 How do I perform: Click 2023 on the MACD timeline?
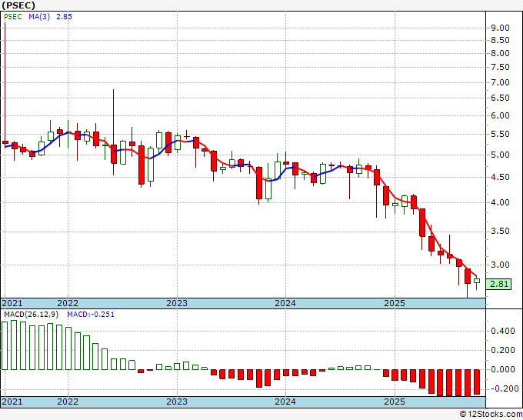click(177, 402)
